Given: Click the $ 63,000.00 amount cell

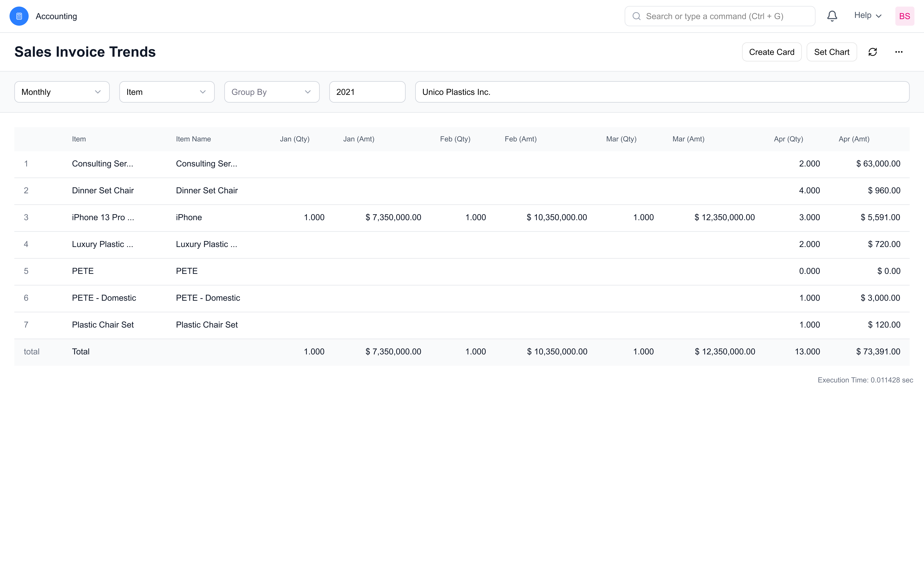Looking at the screenshot, I should [878, 164].
